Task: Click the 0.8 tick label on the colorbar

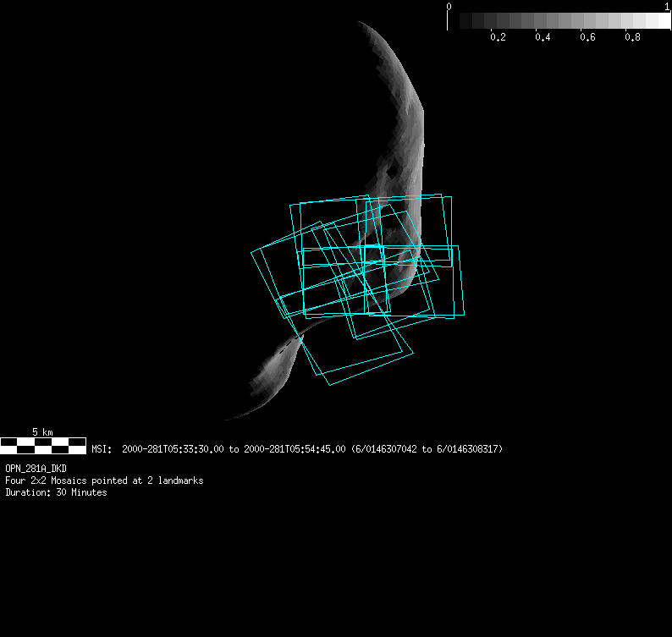Action: pos(632,37)
